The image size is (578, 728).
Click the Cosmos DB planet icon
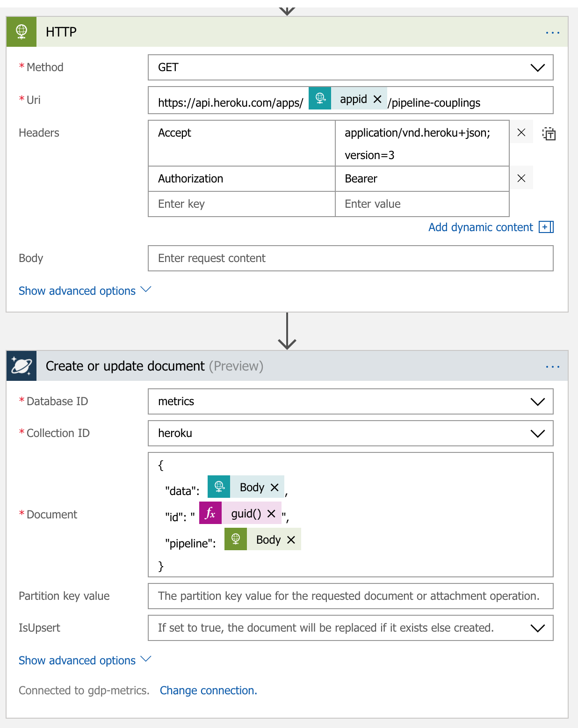tap(22, 366)
